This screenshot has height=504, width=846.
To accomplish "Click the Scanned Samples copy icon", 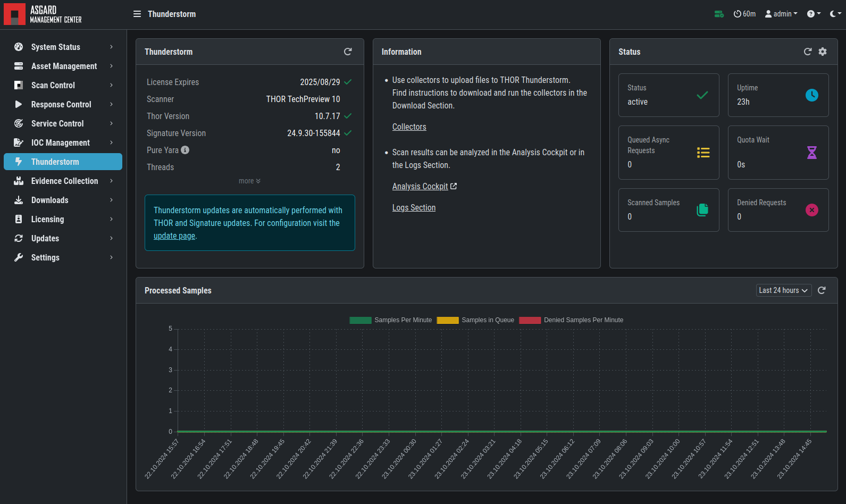I will (x=702, y=210).
